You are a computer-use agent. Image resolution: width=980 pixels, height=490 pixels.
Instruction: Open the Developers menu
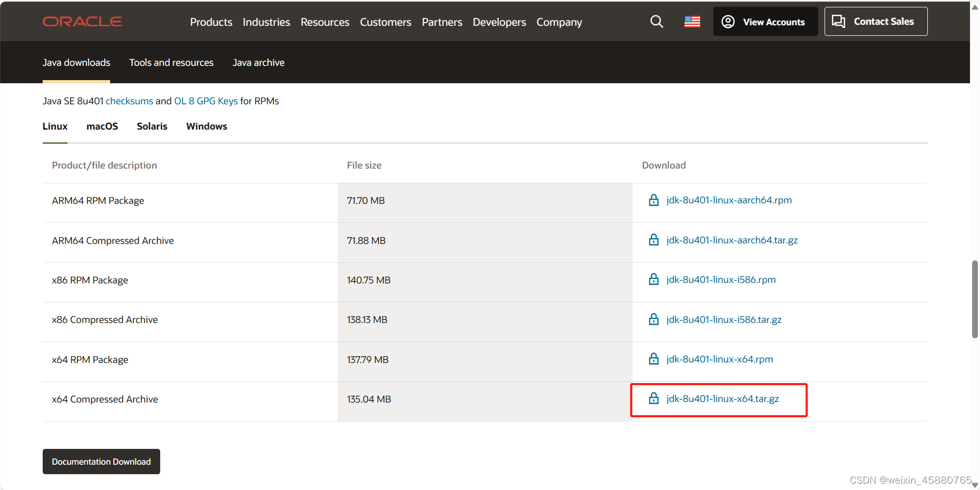(x=499, y=22)
